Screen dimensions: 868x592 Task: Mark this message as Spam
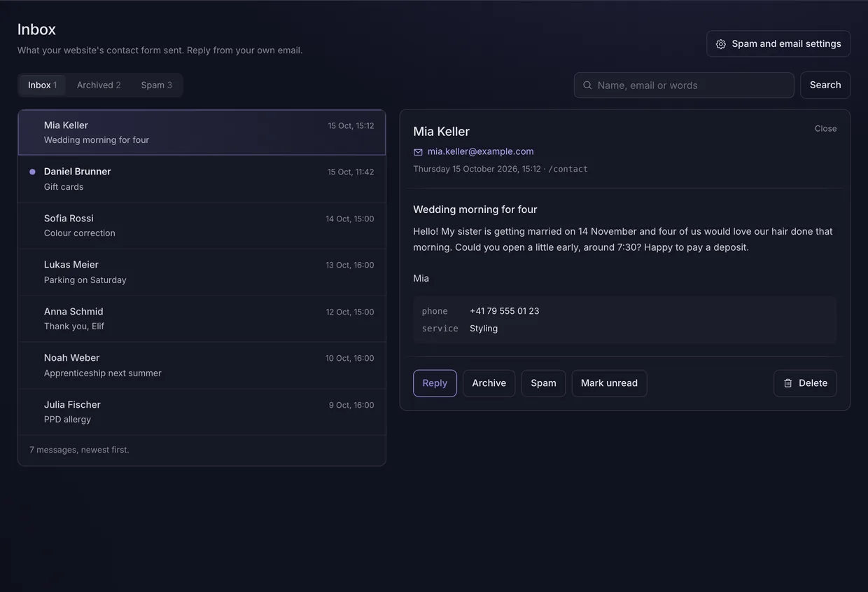[x=543, y=383]
